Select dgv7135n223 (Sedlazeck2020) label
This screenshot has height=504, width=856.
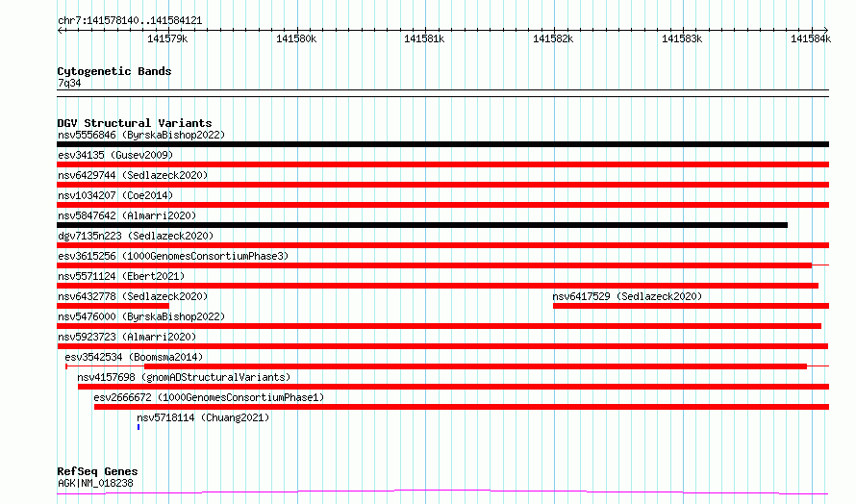coord(136,236)
